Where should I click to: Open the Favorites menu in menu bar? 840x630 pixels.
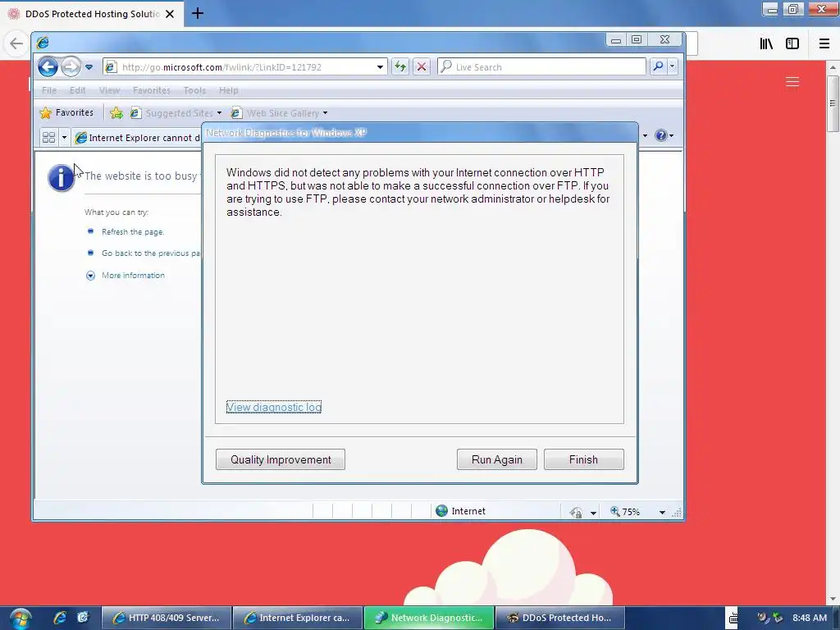152,90
